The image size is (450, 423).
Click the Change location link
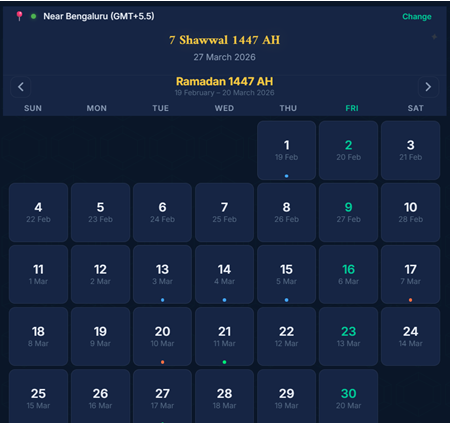click(x=417, y=16)
